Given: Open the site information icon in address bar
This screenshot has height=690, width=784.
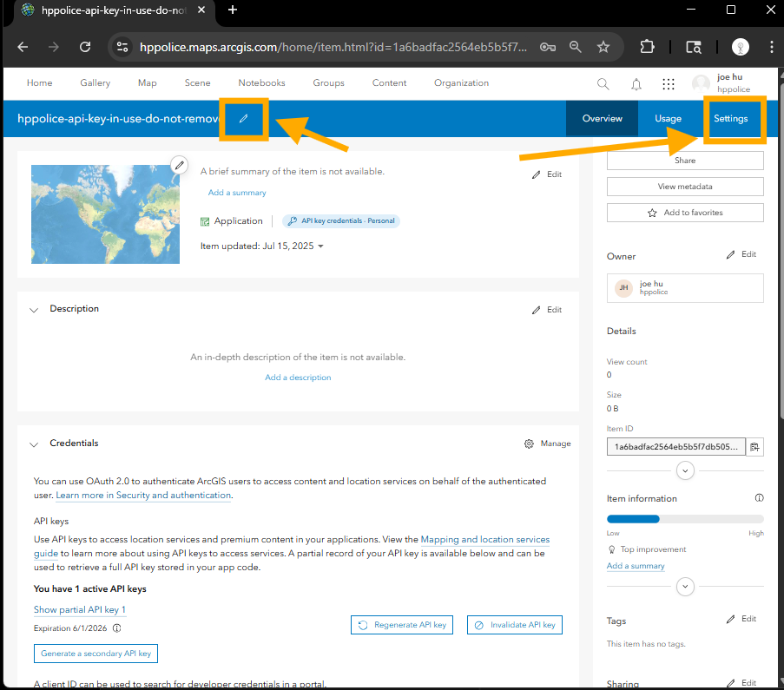Looking at the screenshot, I should [x=122, y=47].
